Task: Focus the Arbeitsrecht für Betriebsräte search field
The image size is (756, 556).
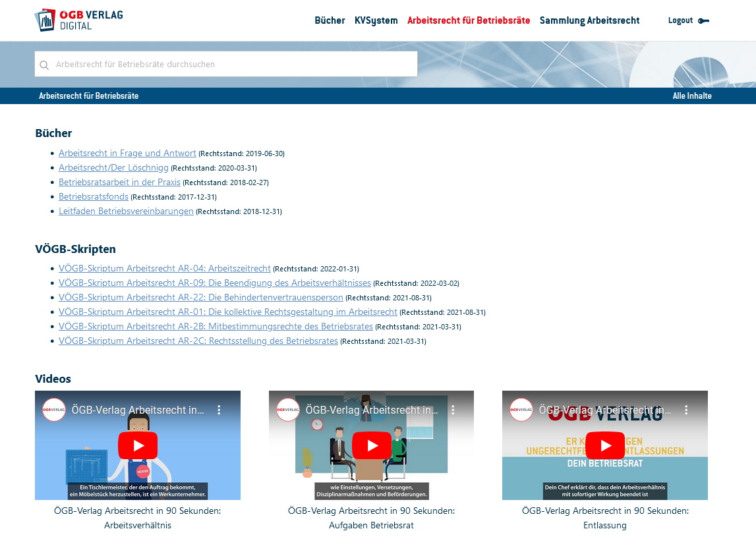Action: pos(226,64)
